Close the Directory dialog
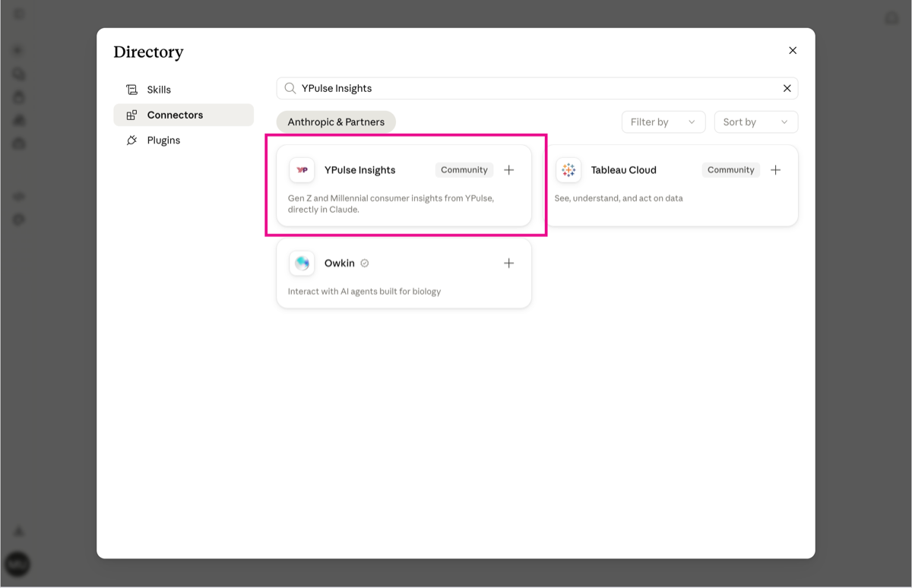Viewport: 912px width, 588px height. (x=793, y=50)
